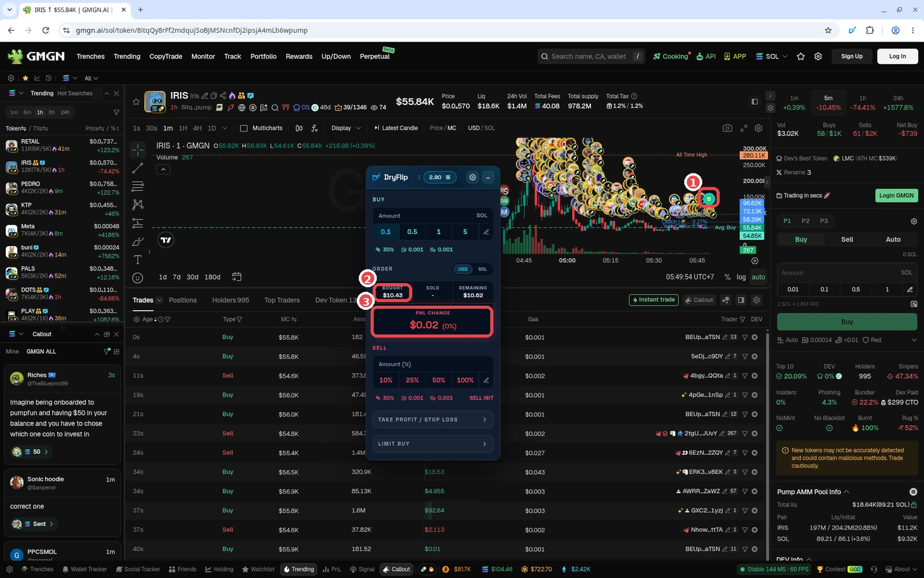Open the Display dropdown on chart toolbar
924x578 pixels.
[x=346, y=128]
